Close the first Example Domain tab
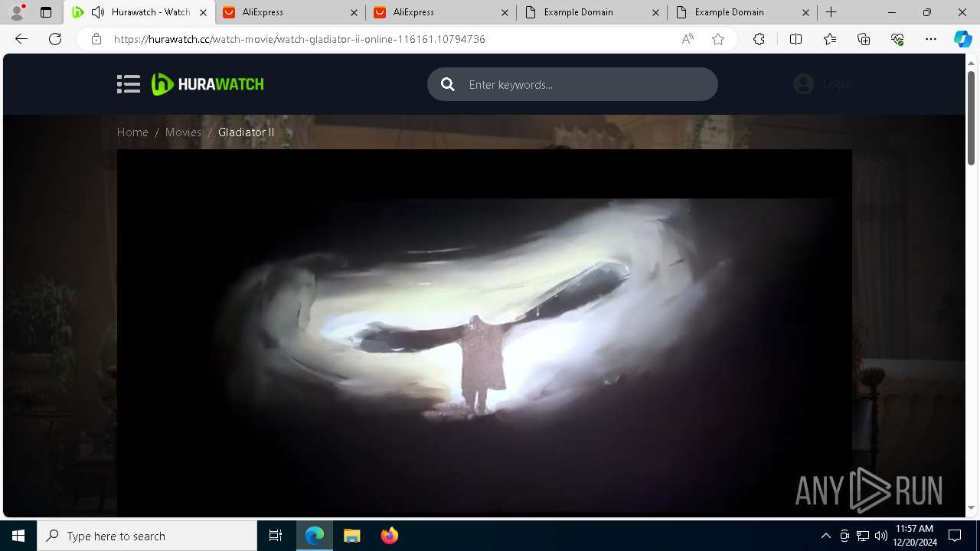This screenshot has width=980, height=551. (x=655, y=12)
